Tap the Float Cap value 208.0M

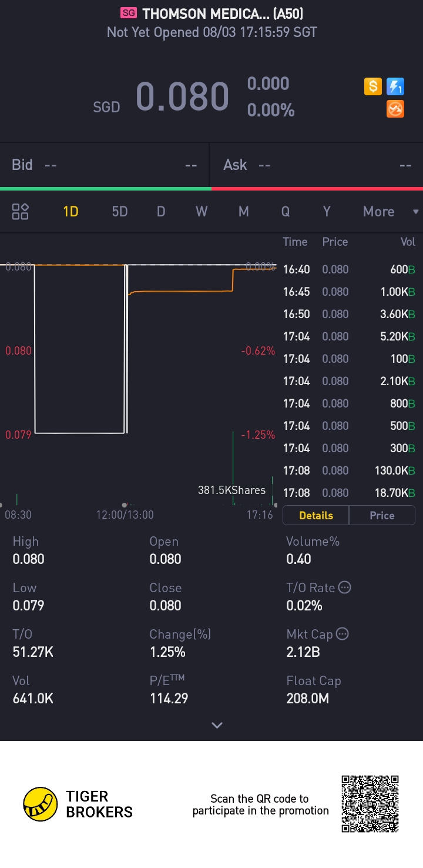click(307, 698)
